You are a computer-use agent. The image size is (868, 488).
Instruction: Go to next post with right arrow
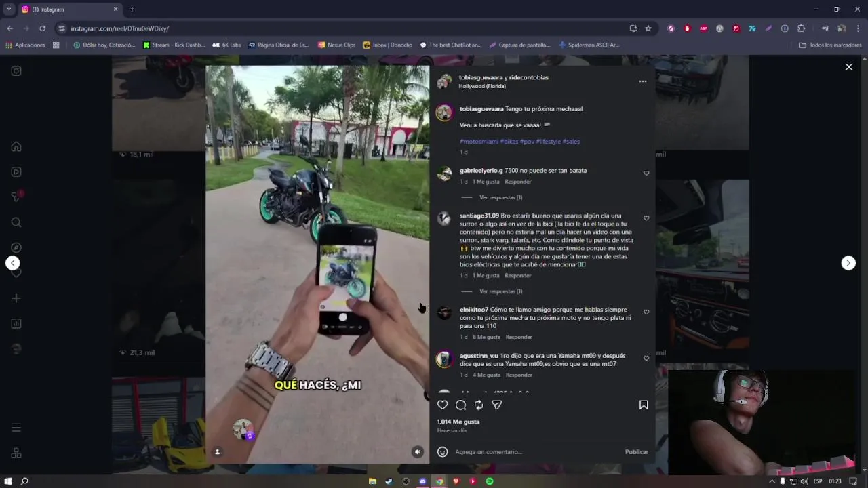coord(848,263)
